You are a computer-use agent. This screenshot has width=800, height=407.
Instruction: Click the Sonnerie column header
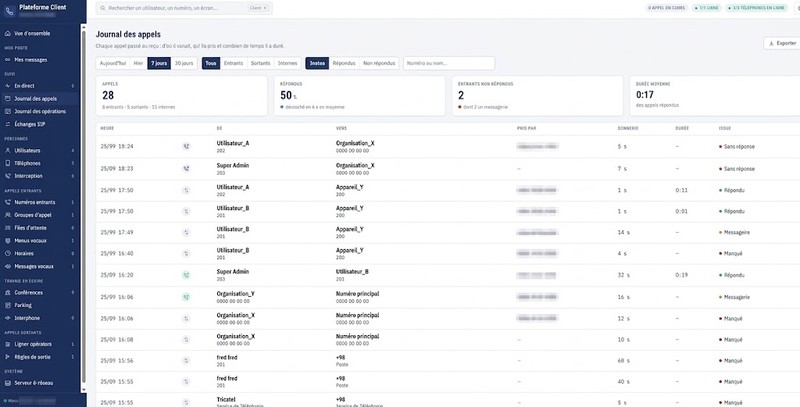(628, 129)
